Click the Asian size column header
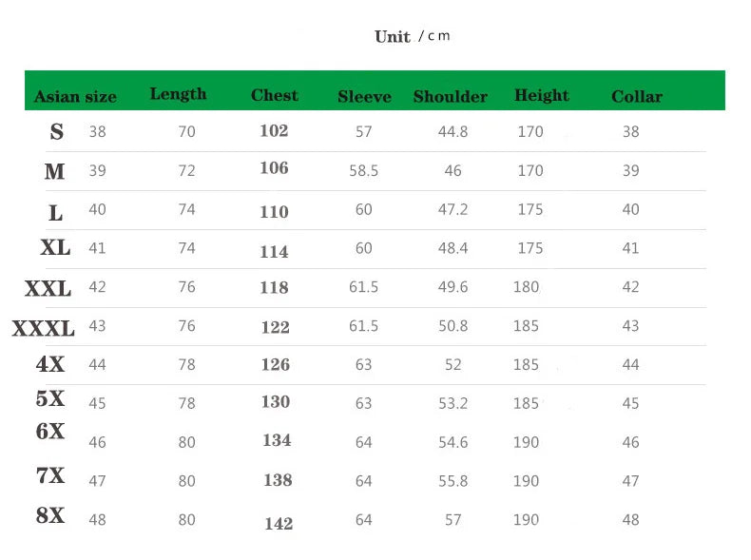The image size is (751, 560). tap(75, 97)
